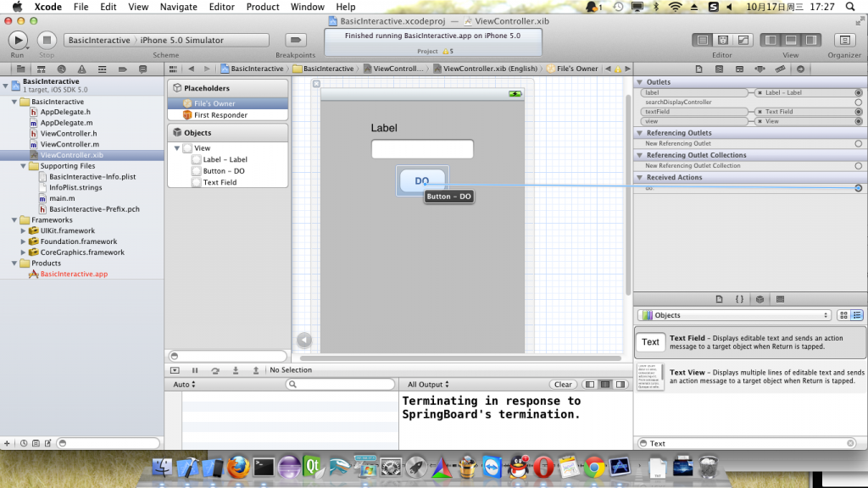This screenshot has width=868, height=488.
Task: Open the Navigate menu
Action: pyautogui.click(x=178, y=7)
